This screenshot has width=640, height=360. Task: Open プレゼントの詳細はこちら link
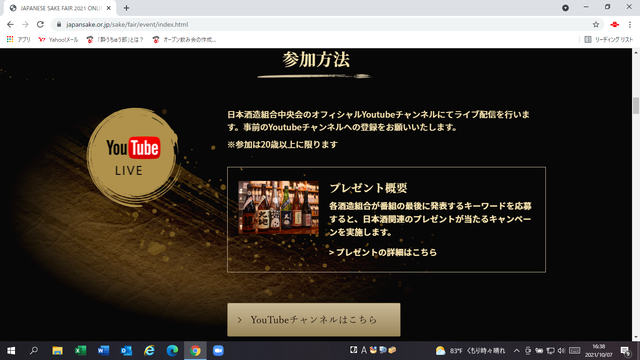(382, 252)
